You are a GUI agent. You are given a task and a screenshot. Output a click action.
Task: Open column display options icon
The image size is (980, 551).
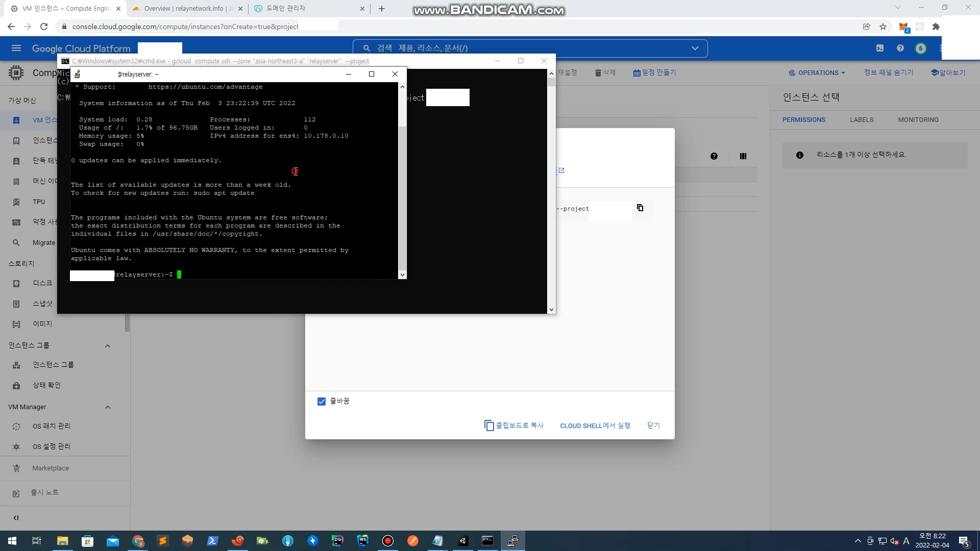point(743,156)
